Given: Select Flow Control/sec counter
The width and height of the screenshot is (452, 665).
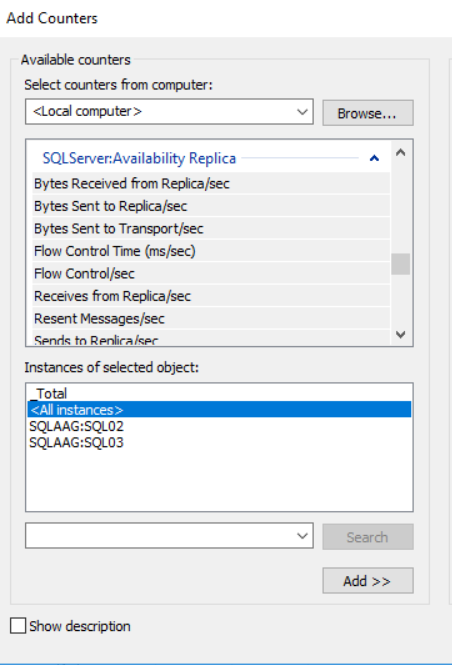Looking at the screenshot, I should pyautogui.click(x=211, y=274).
